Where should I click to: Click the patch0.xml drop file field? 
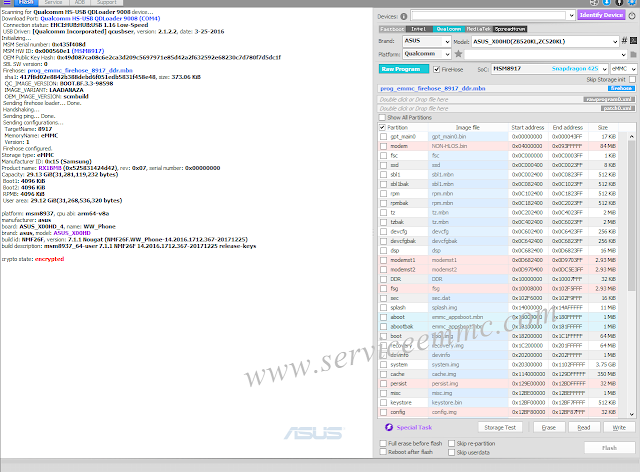pyautogui.click(x=507, y=108)
